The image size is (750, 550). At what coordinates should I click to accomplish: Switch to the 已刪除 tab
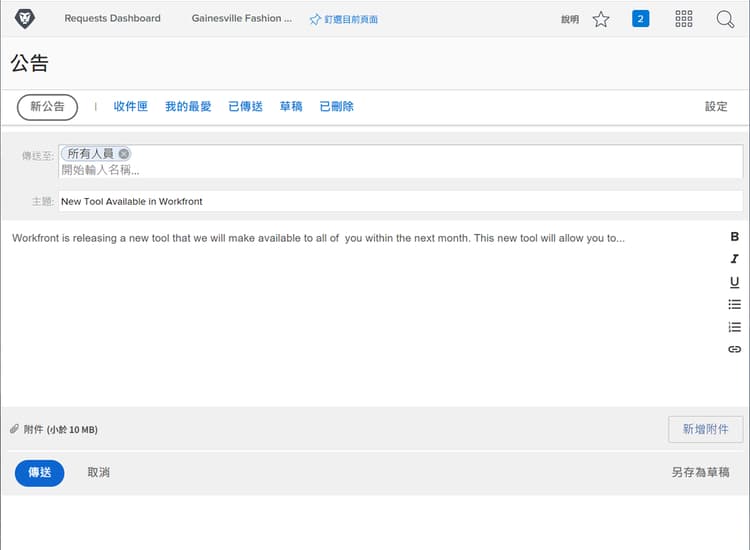point(336,106)
